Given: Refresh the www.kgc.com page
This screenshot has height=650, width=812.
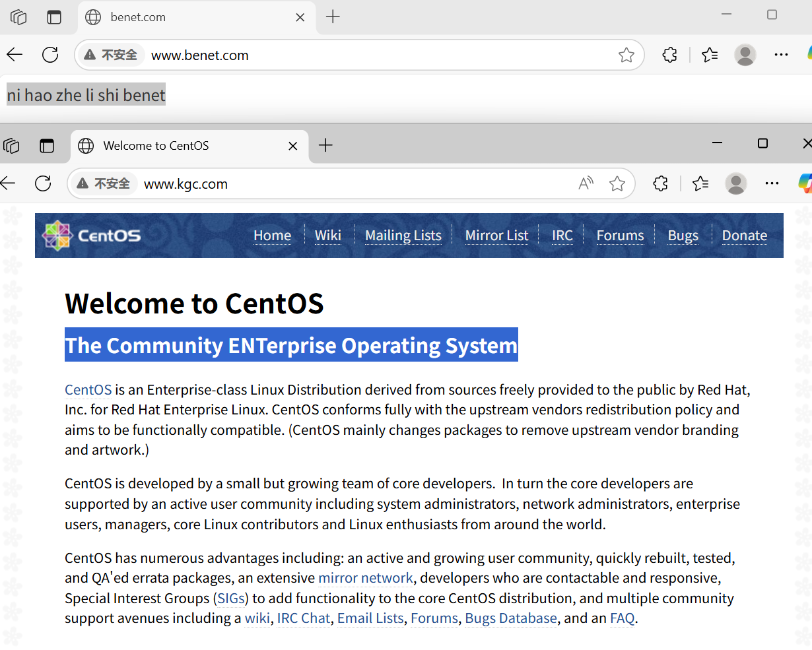Looking at the screenshot, I should click(x=43, y=183).
